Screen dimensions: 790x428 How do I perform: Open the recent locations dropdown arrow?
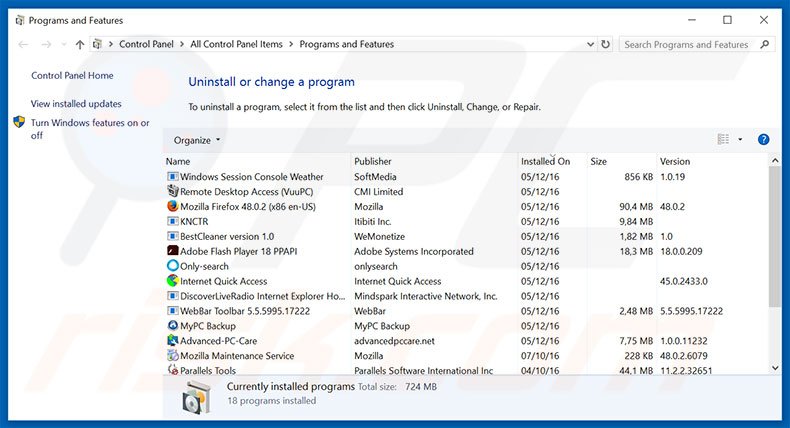[64, 44]
